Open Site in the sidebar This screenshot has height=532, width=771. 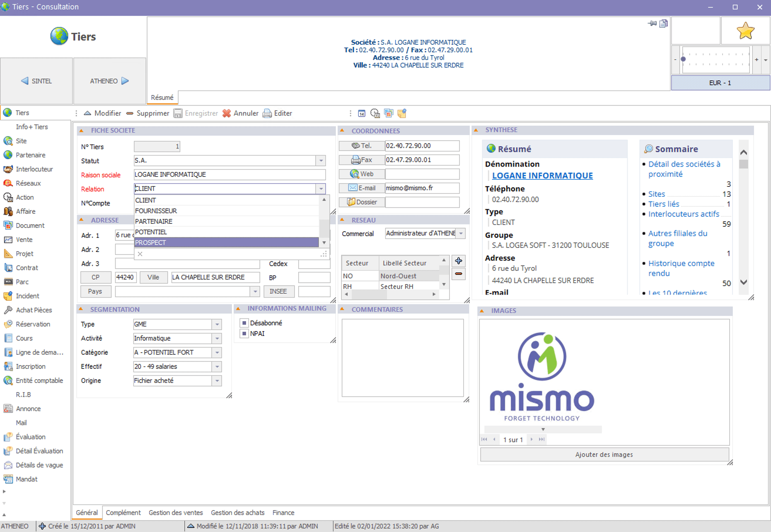pyautogui.click(x=21, y=141)
